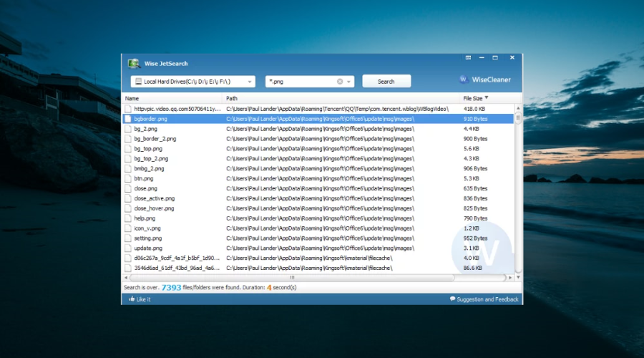Click file icon beside bg_top.png

[x=128, y=149]
